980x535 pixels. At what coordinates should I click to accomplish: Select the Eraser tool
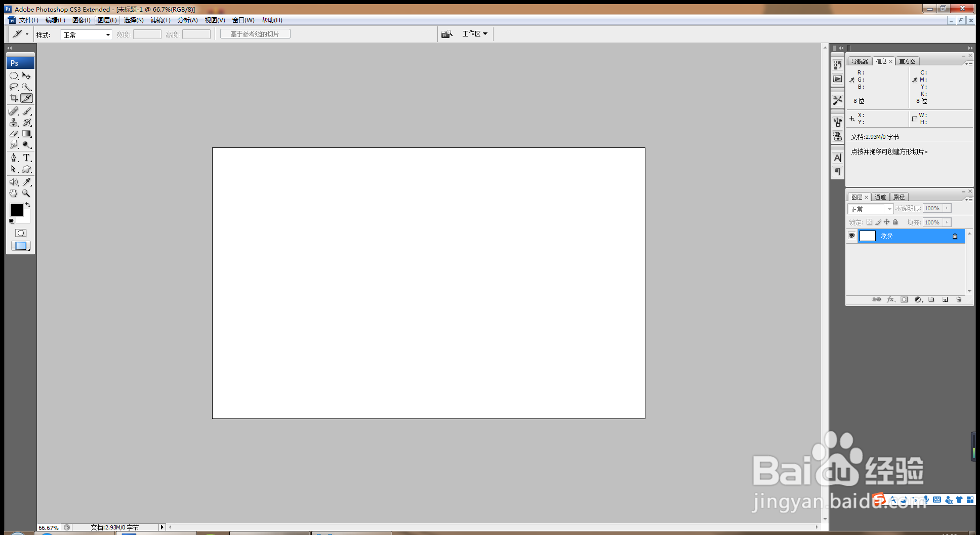pyautogui.click(x=14, y=134)
